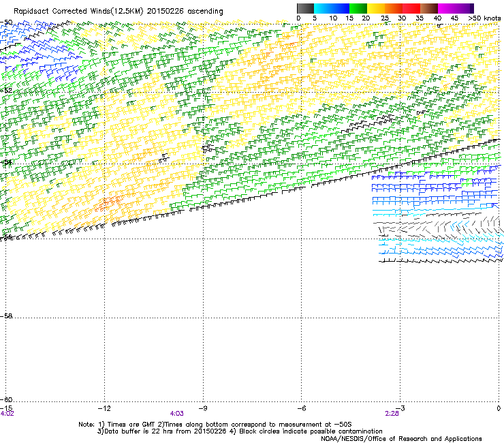Click the brown 35-40 knots legend color
Viewport: 504px width, 443px height.
pos(429,8)
